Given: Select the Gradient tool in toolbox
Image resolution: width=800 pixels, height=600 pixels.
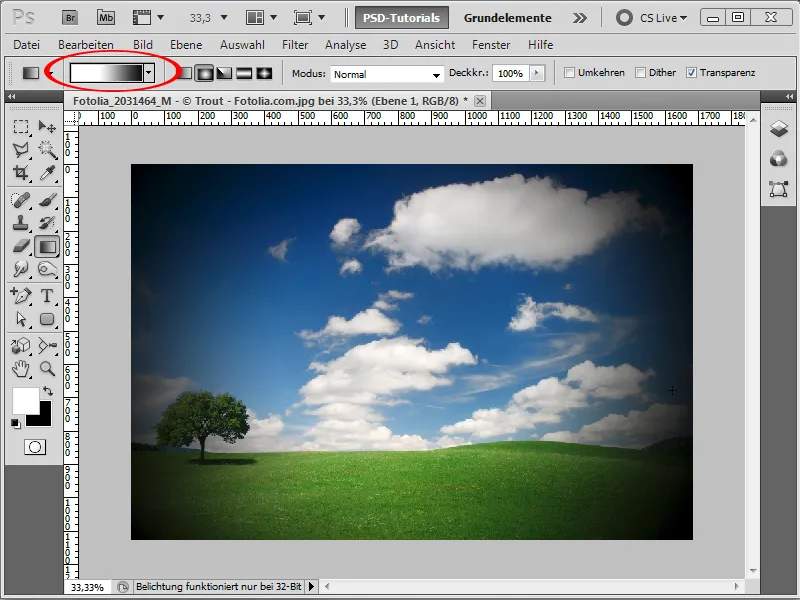Looking at the screenshot, I should (x=47, y=246).
